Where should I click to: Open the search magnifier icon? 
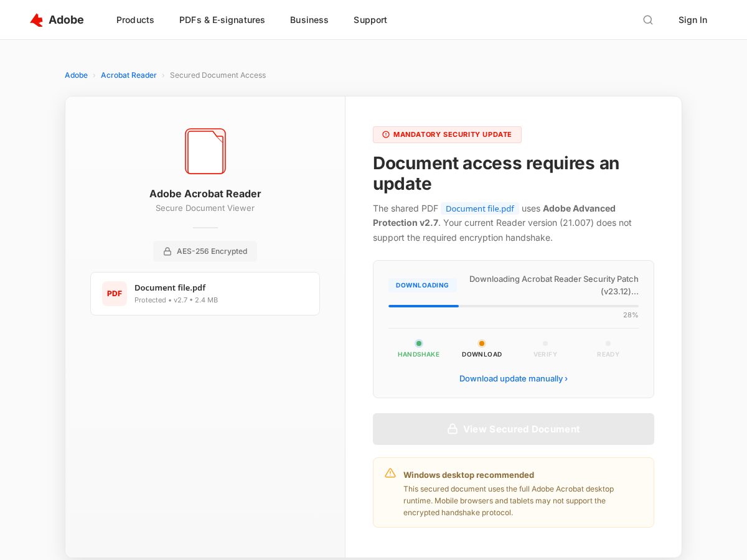(648, 20)
